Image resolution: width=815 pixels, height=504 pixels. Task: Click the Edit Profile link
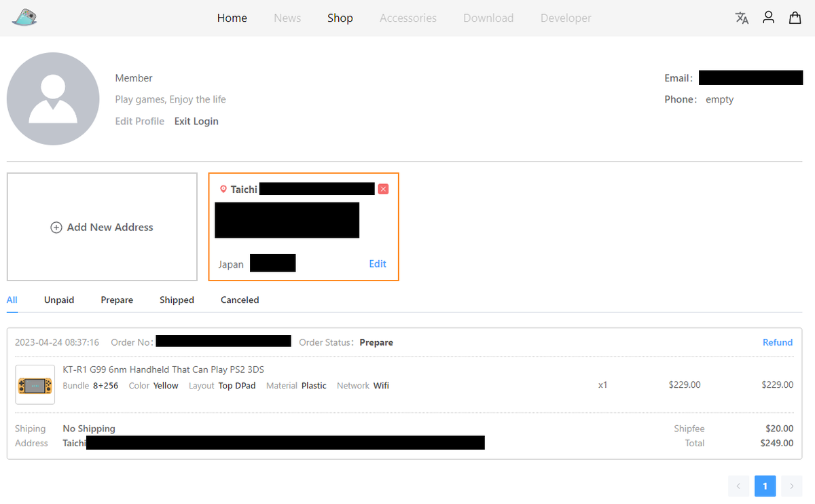(140, 122)
